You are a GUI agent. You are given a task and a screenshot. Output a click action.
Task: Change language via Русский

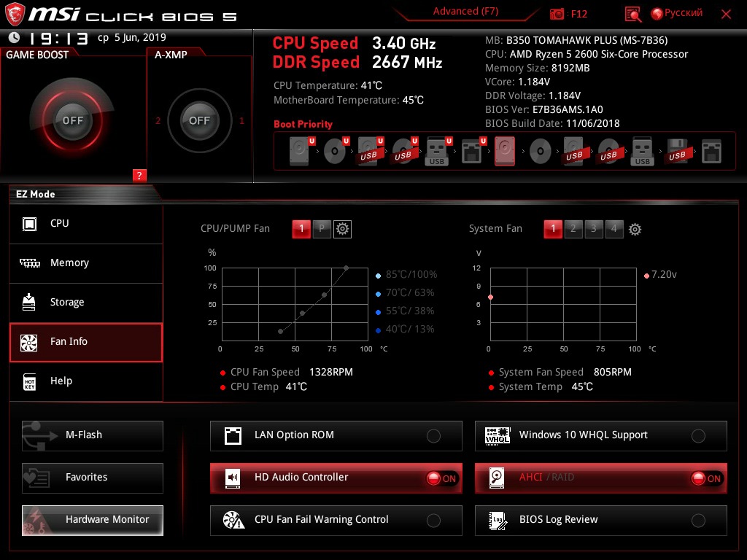click(x=683, y=13)
